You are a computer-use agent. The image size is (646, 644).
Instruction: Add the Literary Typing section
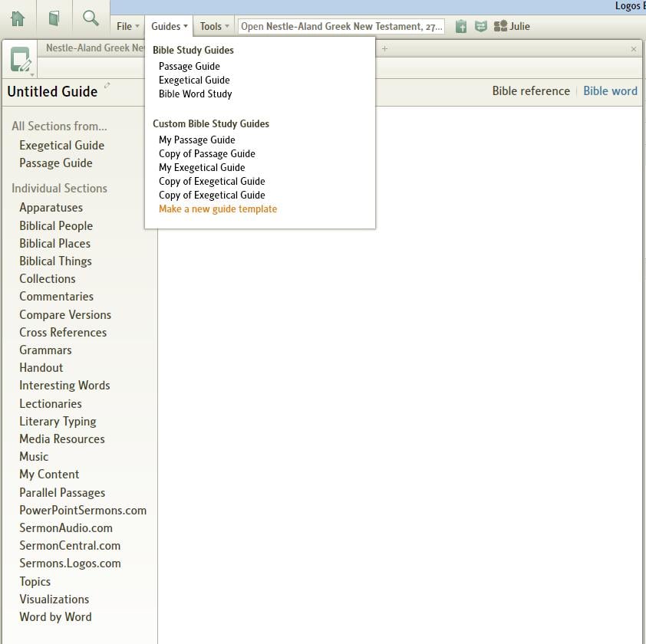58,421
